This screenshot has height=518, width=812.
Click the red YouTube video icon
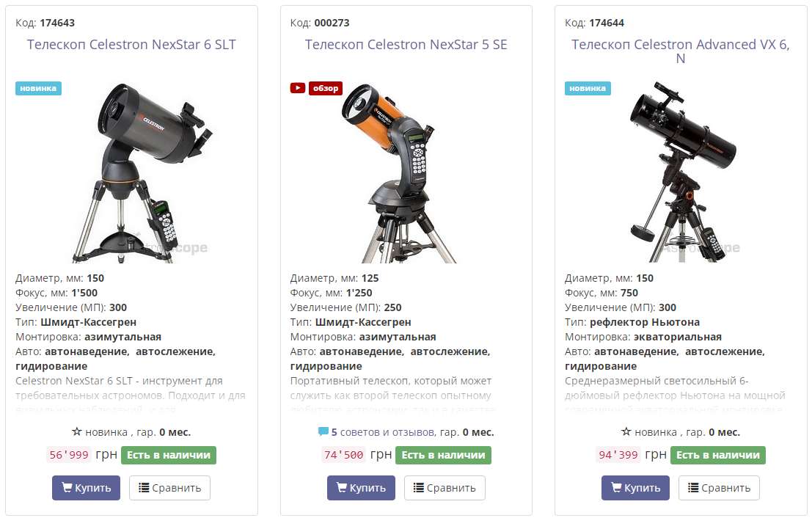(297, 88)
